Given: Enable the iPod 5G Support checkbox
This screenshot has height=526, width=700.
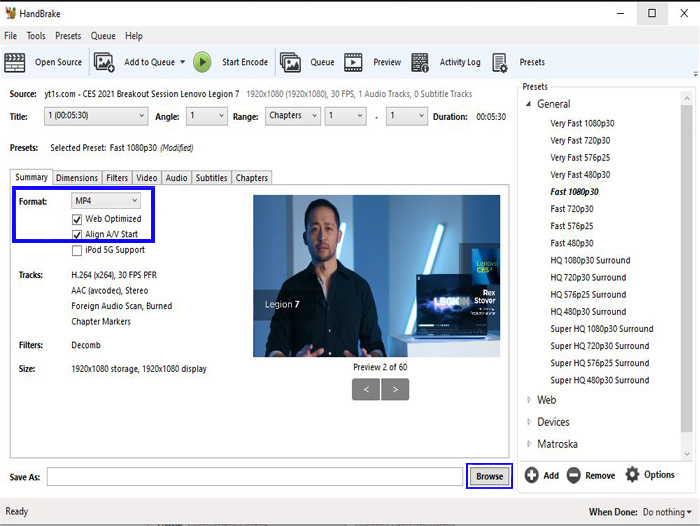Looking at the screenshot, I should click(x=77, y=250).
